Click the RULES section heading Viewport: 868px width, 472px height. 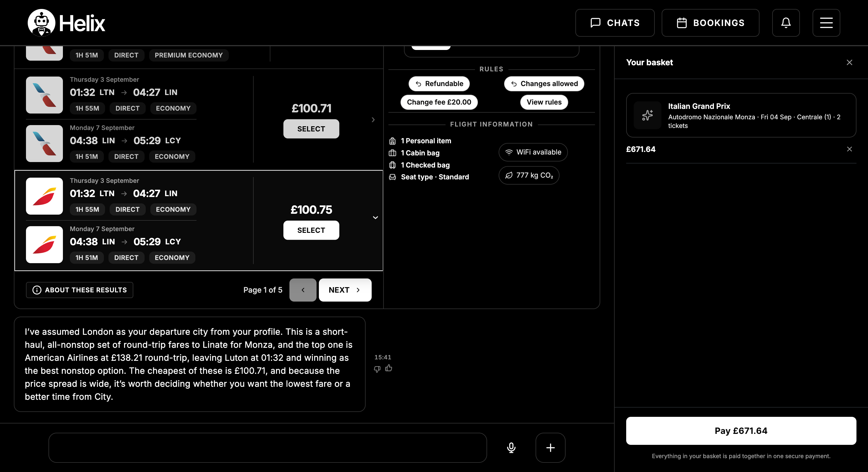tap(491, 69)
